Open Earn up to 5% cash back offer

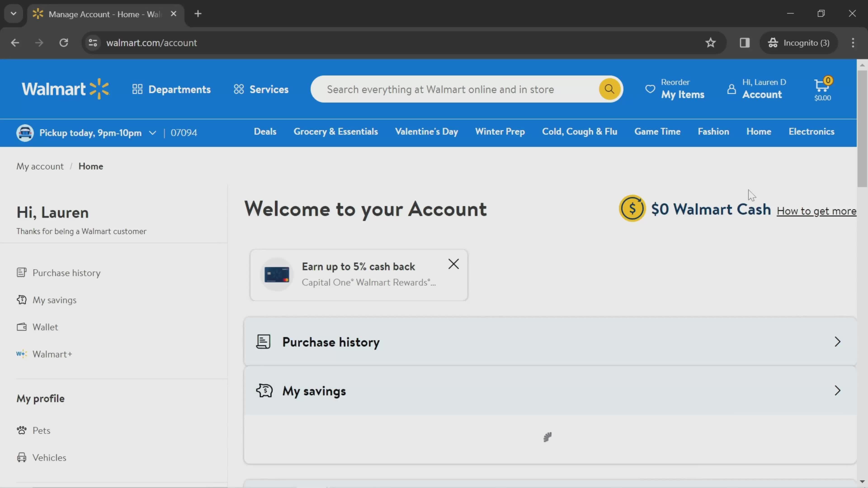(359, 275)
